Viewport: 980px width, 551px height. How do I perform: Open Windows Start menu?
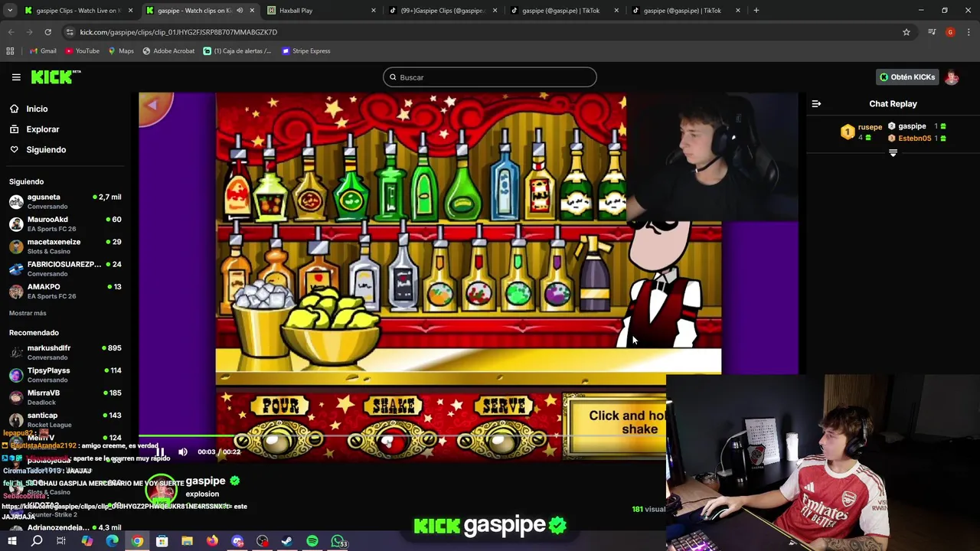[11, 541]
